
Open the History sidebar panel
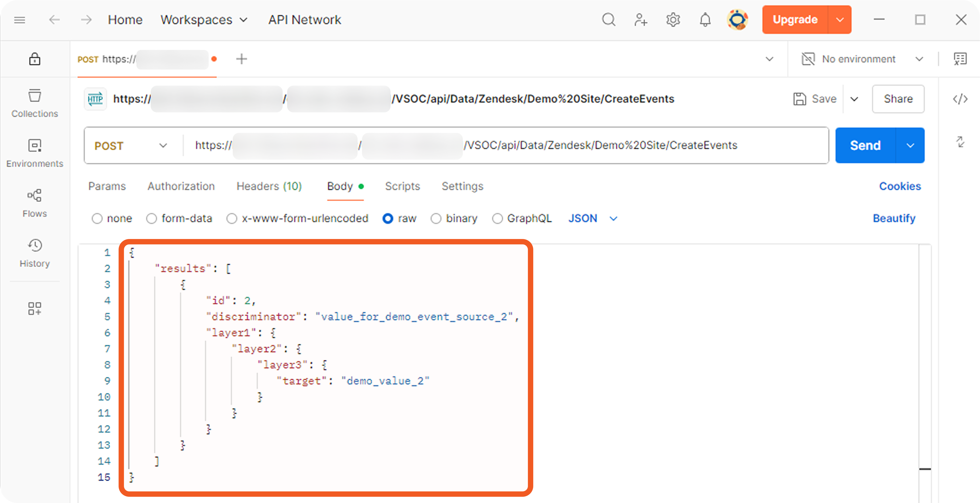[x=35, y=253]
